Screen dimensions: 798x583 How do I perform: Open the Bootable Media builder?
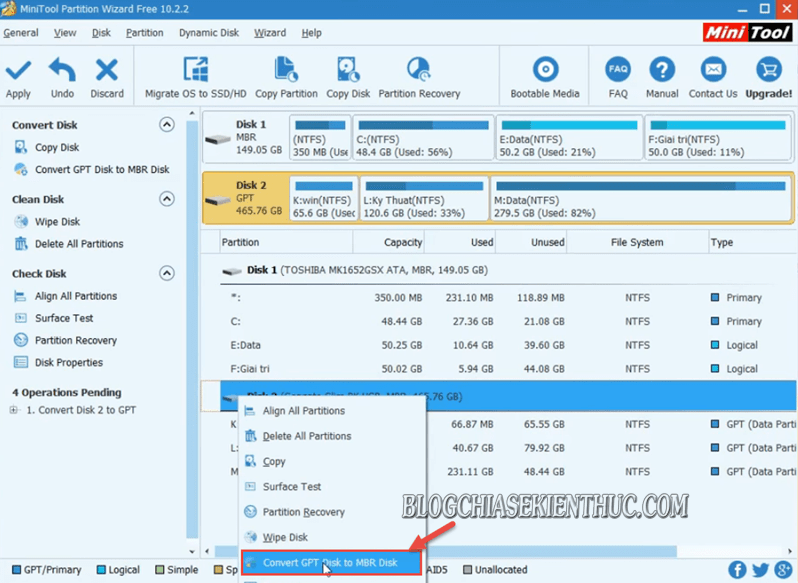pos(545,78)
